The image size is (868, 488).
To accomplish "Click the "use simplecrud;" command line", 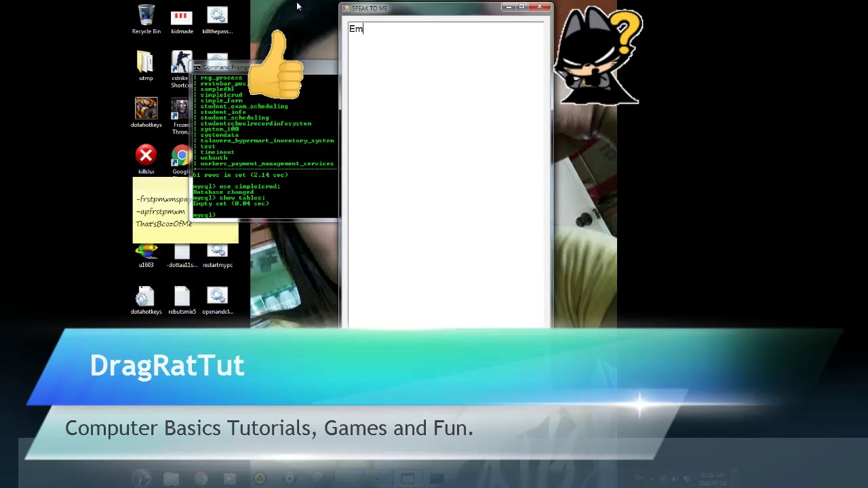I will coord(237,186).
